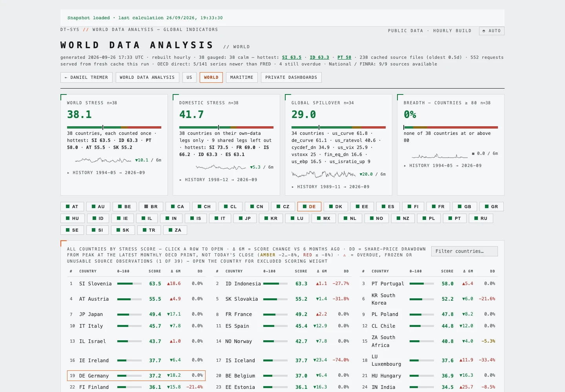
Task: Open the DE Germany table row
Action: 136,376
